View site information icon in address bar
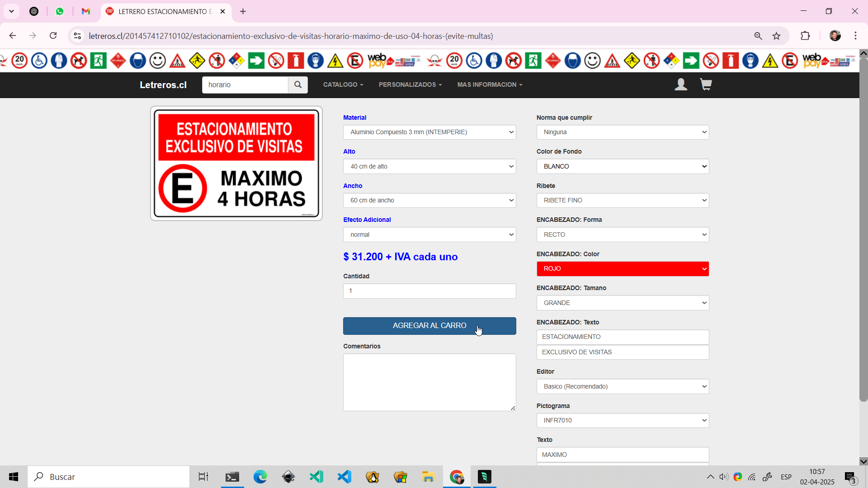 pos(77,36)
